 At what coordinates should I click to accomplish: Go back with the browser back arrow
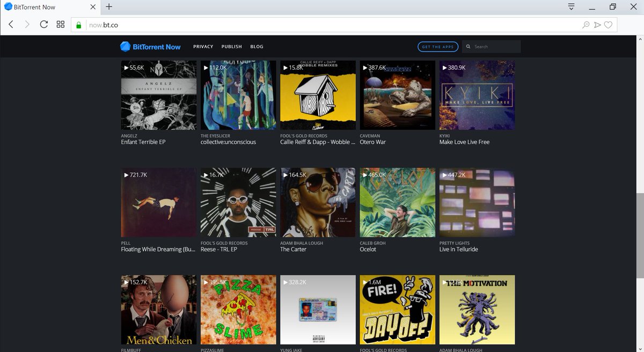pos(11,25)
